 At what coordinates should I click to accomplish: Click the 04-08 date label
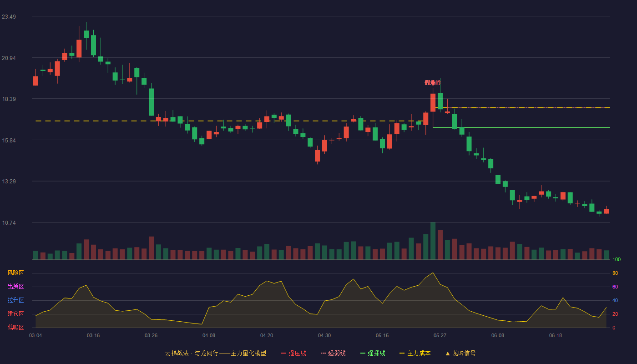pos(209,335)
